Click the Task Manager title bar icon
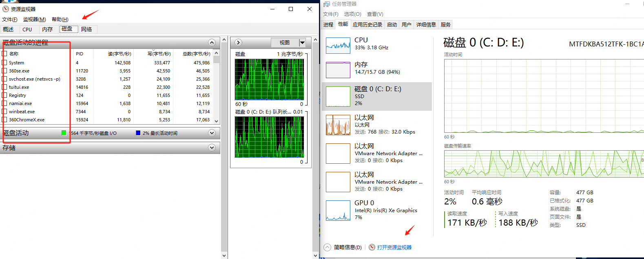Image resolution: width=644 pixels, height=259 pixels. coord(327,4)
